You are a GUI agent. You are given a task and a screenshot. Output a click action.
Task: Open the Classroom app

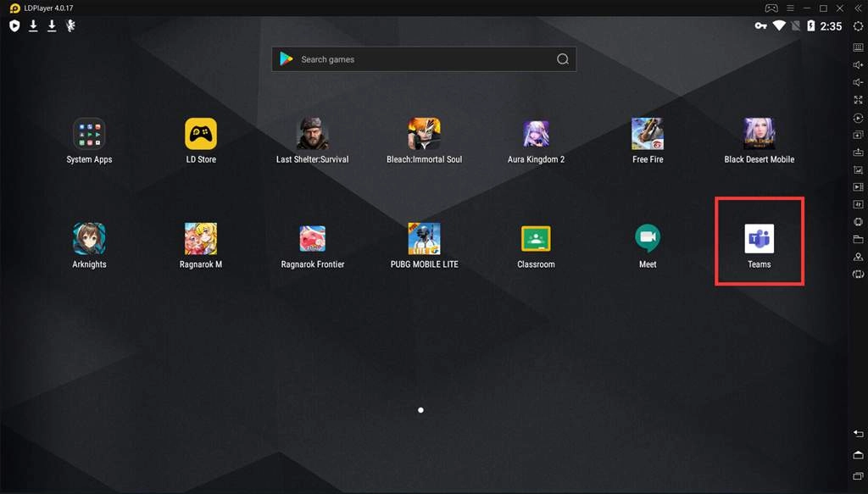(536, 240)
